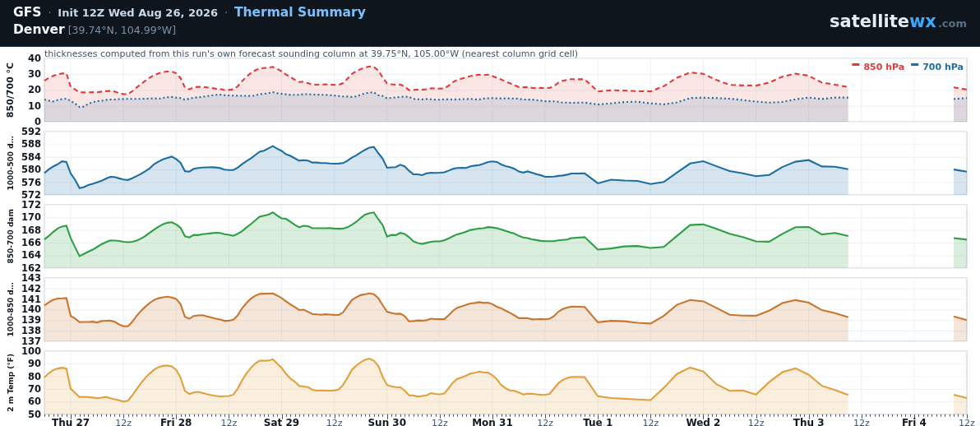This screenshot has width=980, height=426.
Task: Click the Denver location name
Action: (x=39, y=30)
